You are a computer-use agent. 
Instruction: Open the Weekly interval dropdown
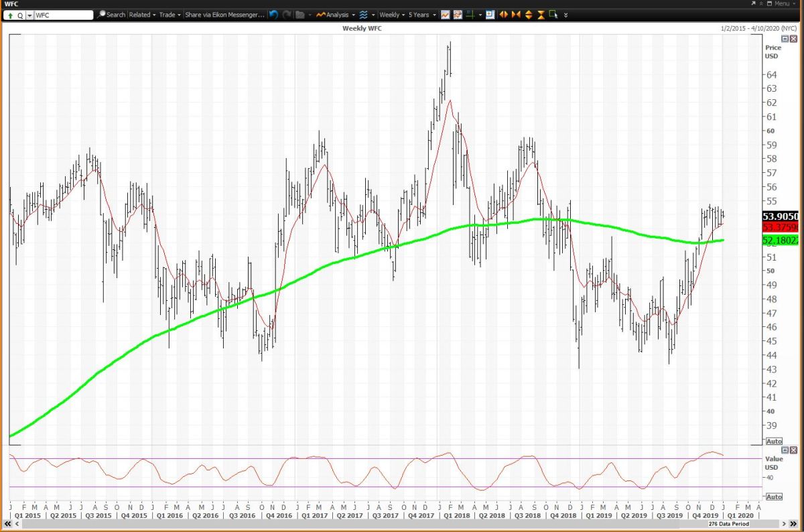(x=392, y=15)
